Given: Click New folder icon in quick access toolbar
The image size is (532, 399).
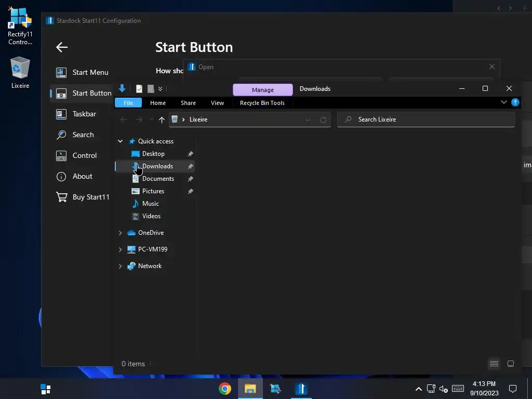Looking at the screenshot, I should click(151, 89).
